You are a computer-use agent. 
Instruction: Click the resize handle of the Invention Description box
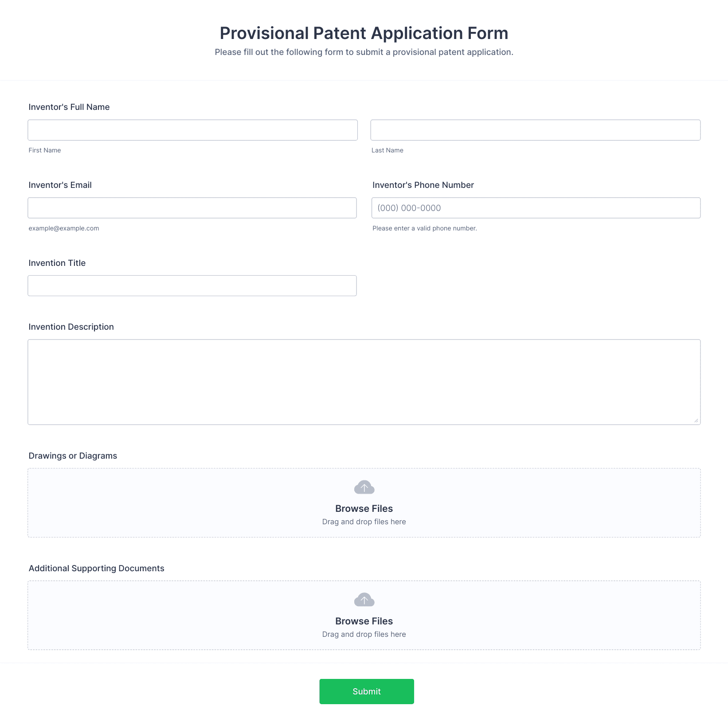(x=696, y=420)
